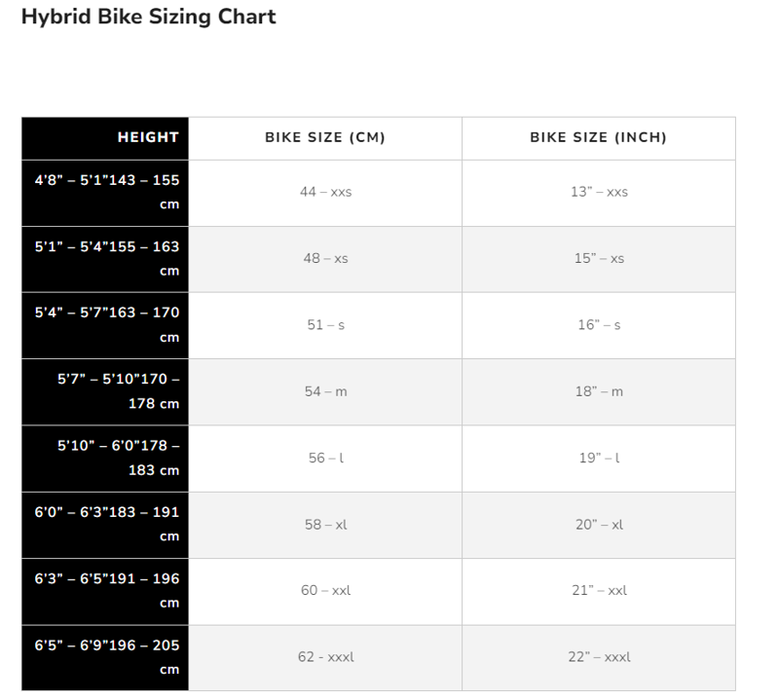This screenshot has width=779, height=700.
Task: Select the 6'5" – 6'9" height cell
Action: (107, 657)
